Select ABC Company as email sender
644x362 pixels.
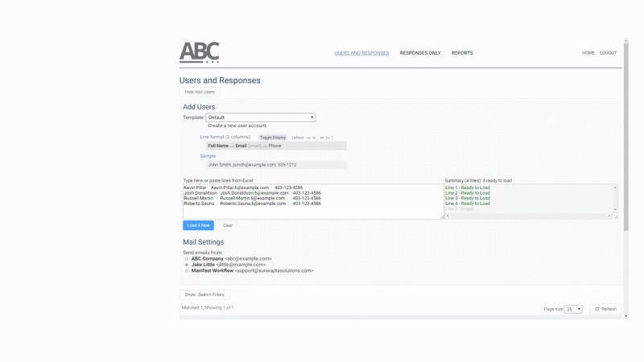click(x=187, y=258)
